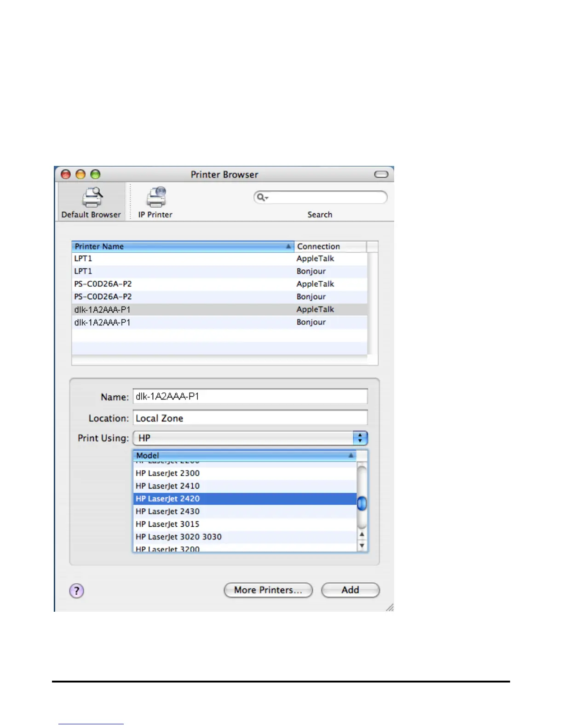563x728 pixels.
Task: Click the toolbar hide pill button
Action: click(381, 174)
